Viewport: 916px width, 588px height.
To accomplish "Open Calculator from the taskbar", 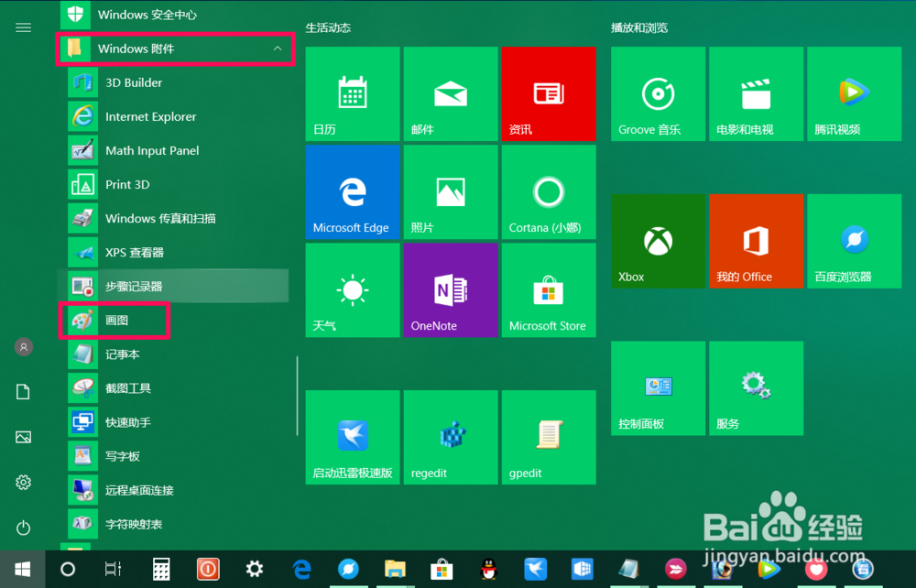I will (160, 569).
